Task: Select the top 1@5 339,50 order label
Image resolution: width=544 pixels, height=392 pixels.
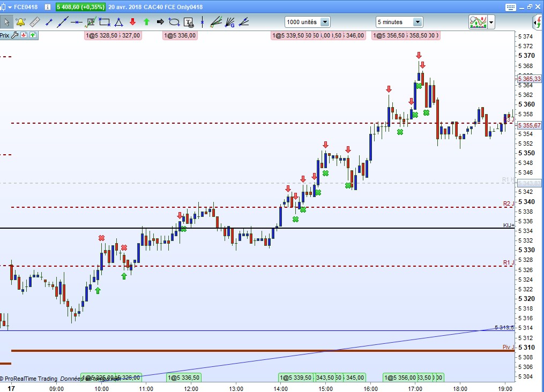Action: pyautogui.click(x=288, y=35)
